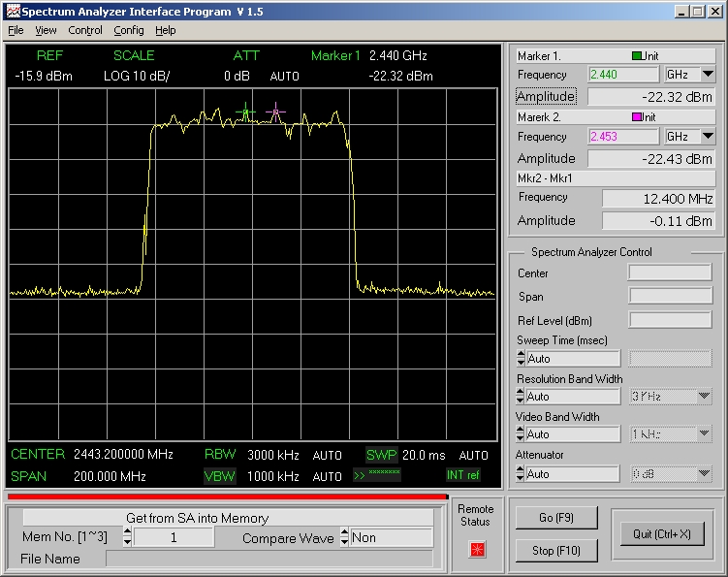The width and height of the screenshot is (728, 577).
Task: Click the green Marker 1 crosshair on trace
Action: 245,112
